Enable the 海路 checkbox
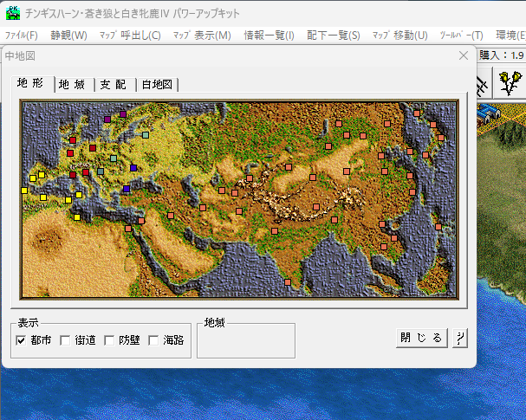 click(x=153, y=340)
